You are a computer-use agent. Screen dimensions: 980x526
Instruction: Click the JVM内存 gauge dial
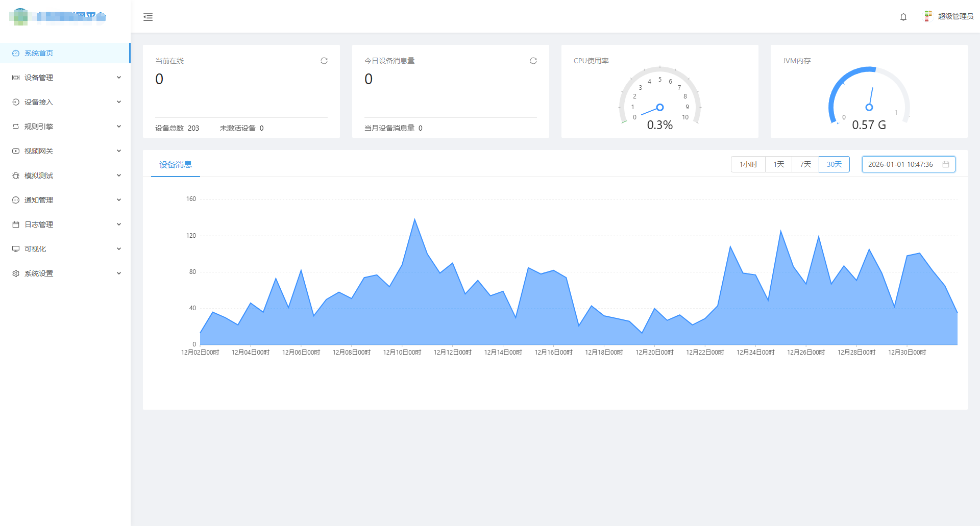tap(869, 97)
